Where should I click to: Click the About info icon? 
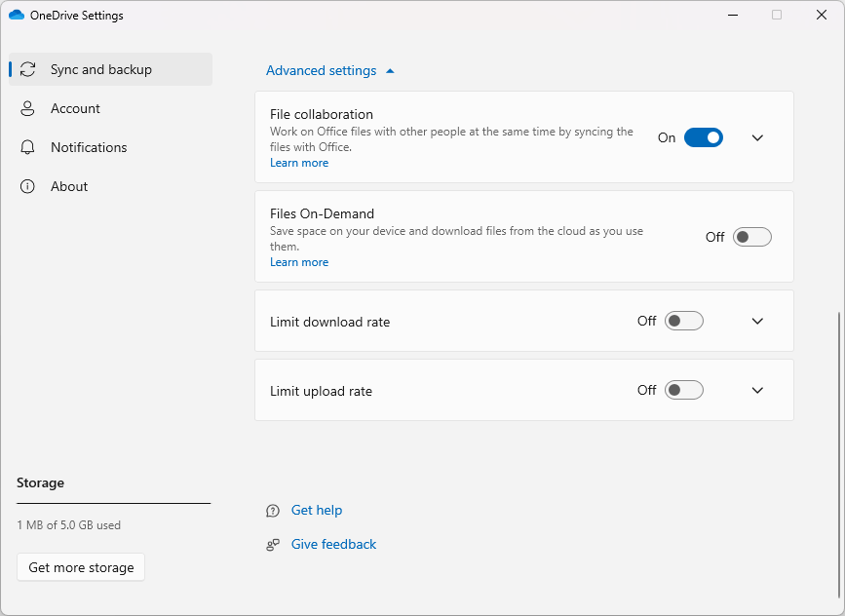point(27,186)
